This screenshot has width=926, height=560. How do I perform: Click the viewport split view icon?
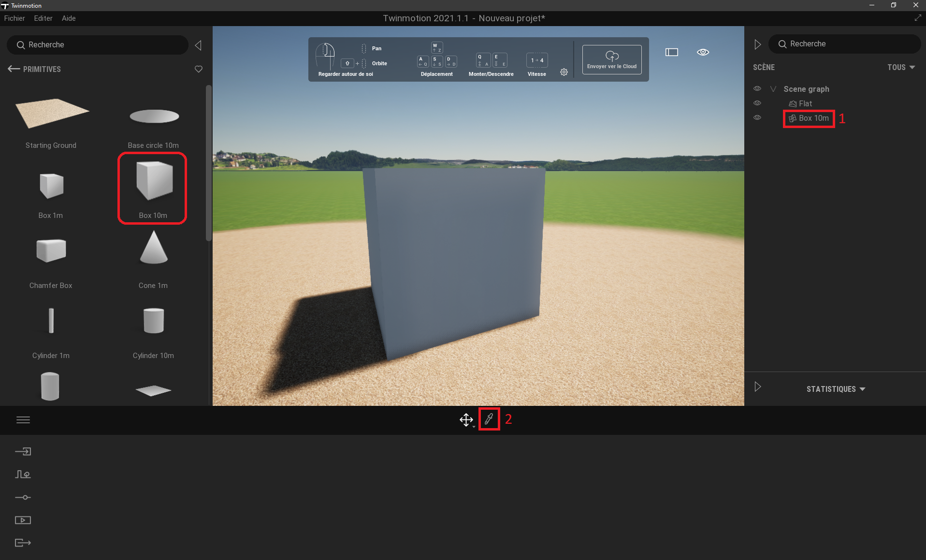(671, 52)
